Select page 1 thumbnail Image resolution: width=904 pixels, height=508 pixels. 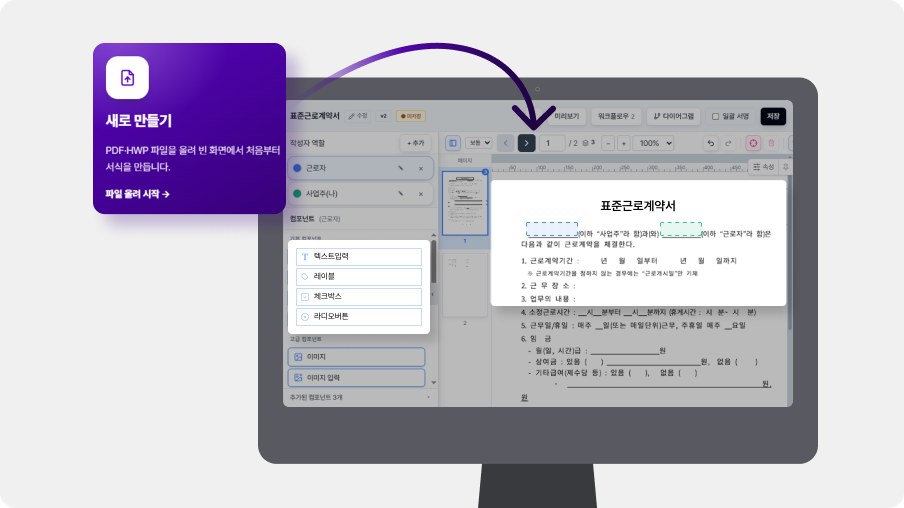tap(465, 203)
